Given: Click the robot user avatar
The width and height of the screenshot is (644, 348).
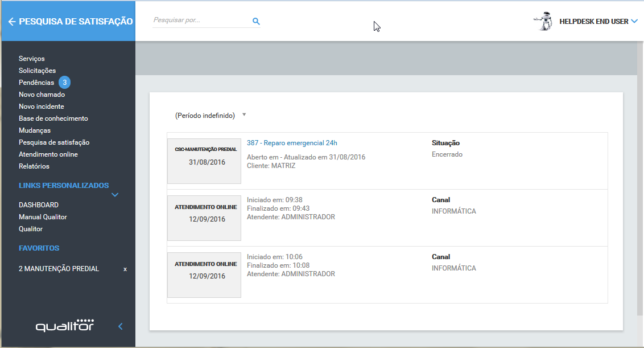Looking at the screenshot, I should [543, 21].
